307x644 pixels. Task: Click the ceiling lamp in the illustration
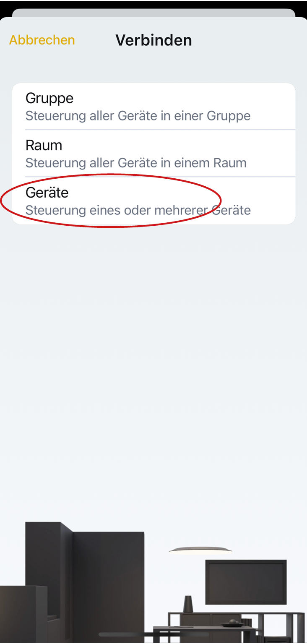pyautogui.click(x=200, y=550)
